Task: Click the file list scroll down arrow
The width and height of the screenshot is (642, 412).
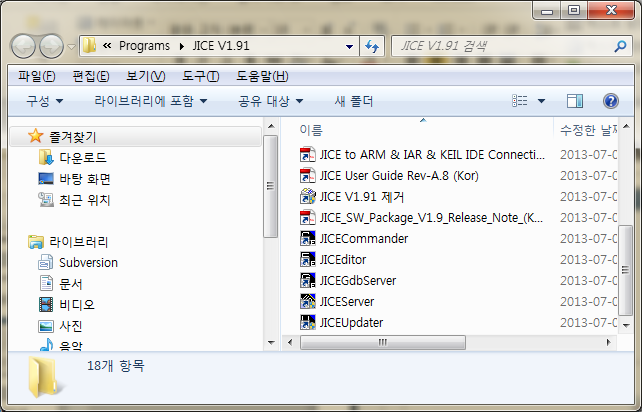Action: (626, 325)
